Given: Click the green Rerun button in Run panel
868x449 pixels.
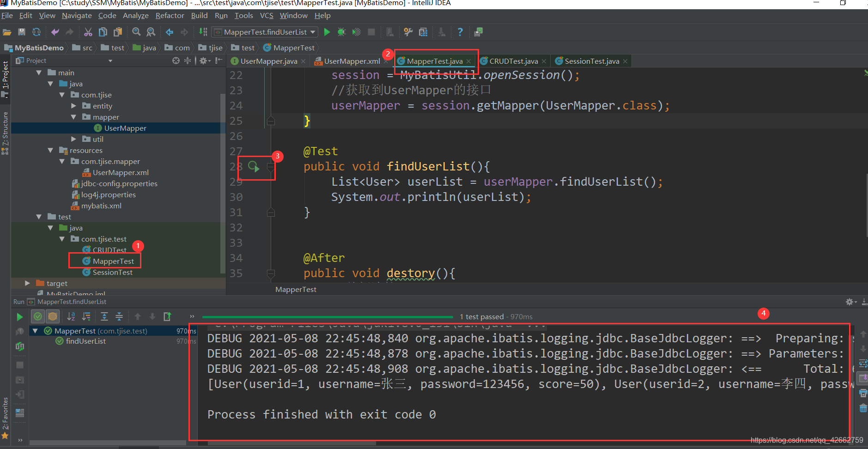Looking at the screenshot, I should pos(19,317).
